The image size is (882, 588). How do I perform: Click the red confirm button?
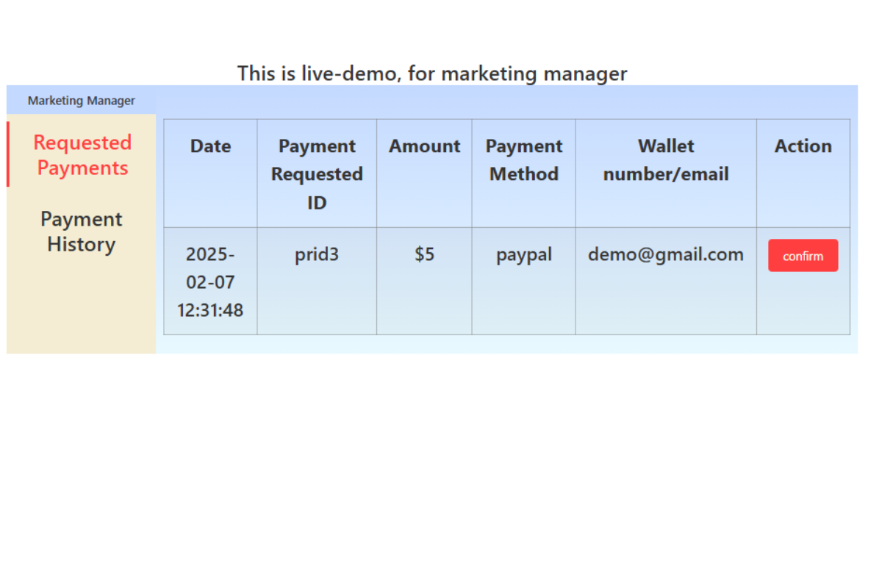click(803, 256)
